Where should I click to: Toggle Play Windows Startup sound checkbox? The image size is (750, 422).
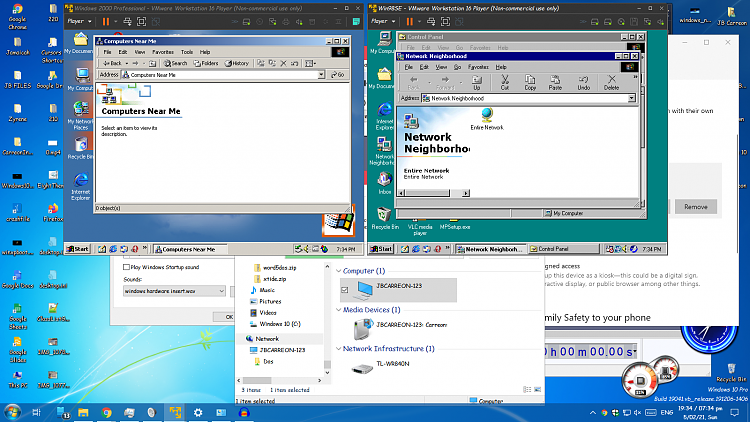pos(126,267)
